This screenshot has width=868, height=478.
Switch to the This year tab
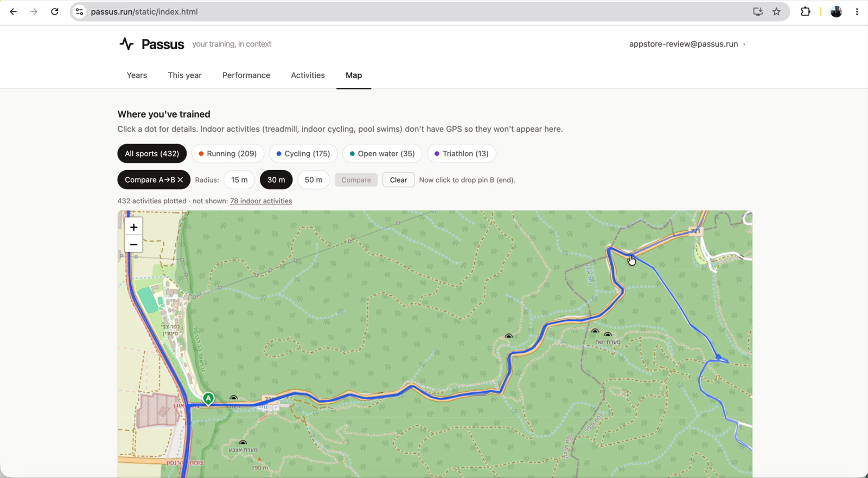[x=184, y=75]
